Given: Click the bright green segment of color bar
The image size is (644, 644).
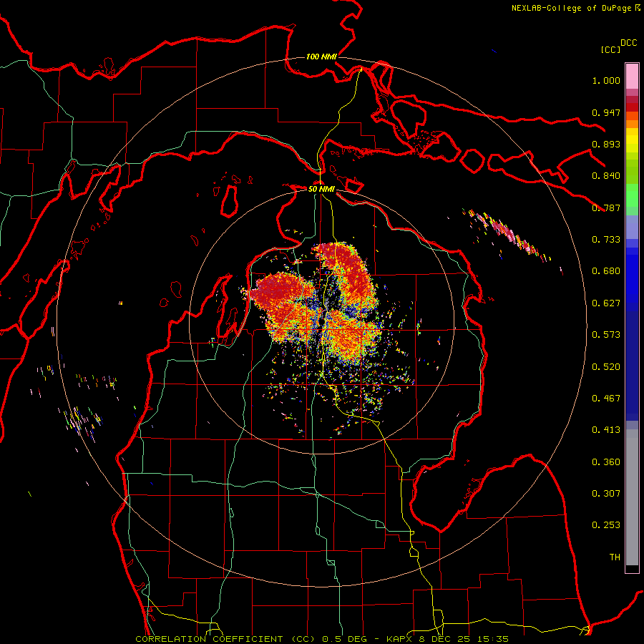Looking at the screenshot, I should [x=632, y=195].
